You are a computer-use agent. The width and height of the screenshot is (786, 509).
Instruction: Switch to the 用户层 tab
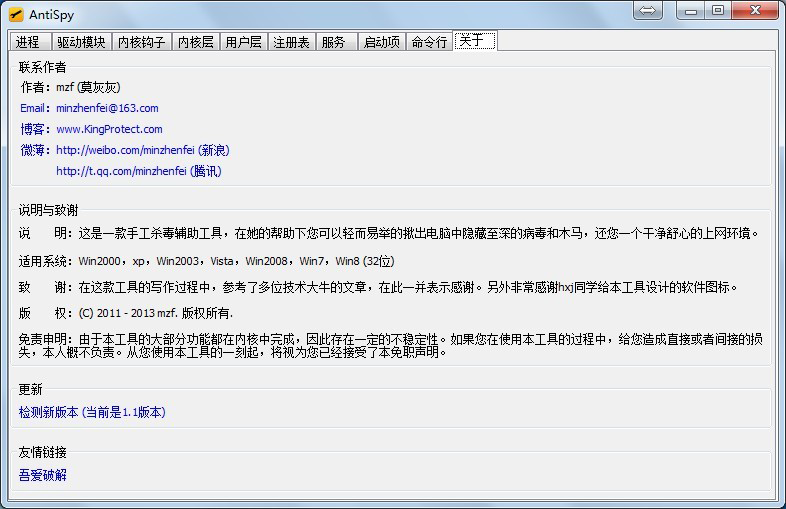point(243,42)
